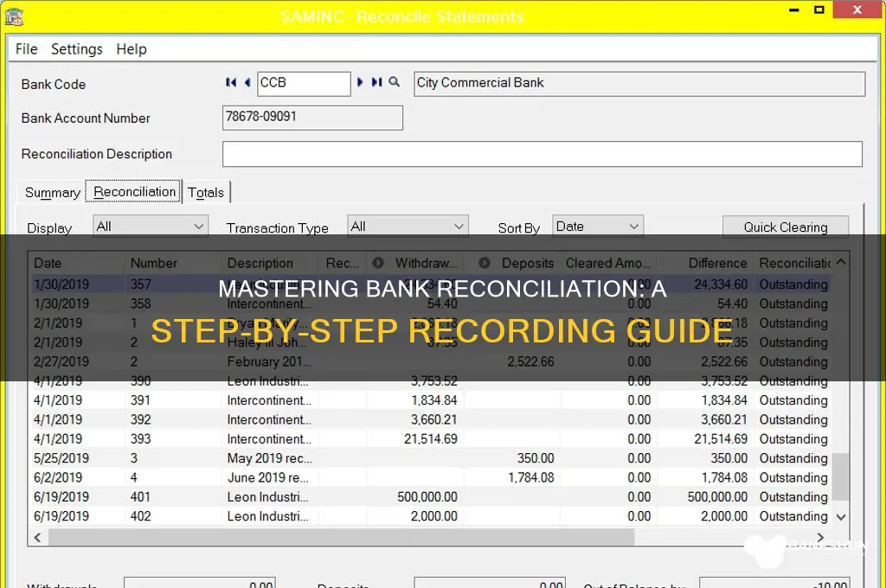Click the City Commercial Bank name field
The image size is (886, 588).
pos(639,84)
